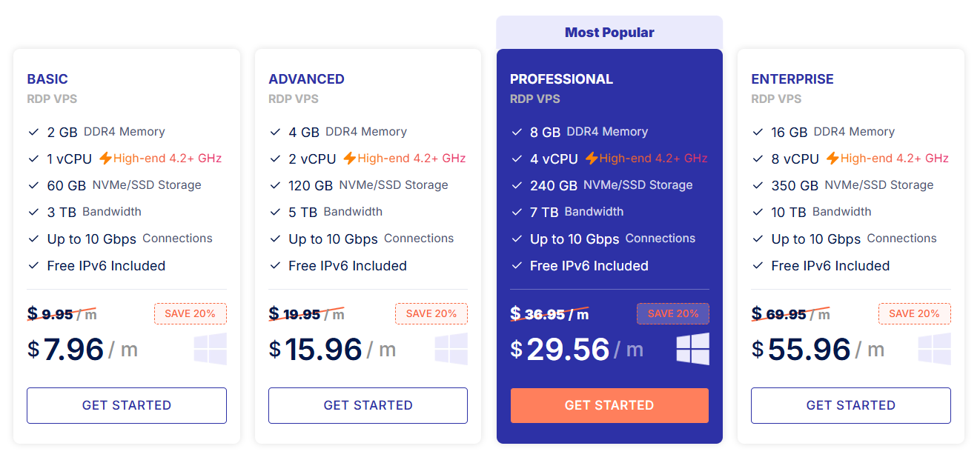This screenshot has width=980, height=463.
Task: Click the $55.96 Enterprise price
Action: point(809,349)
